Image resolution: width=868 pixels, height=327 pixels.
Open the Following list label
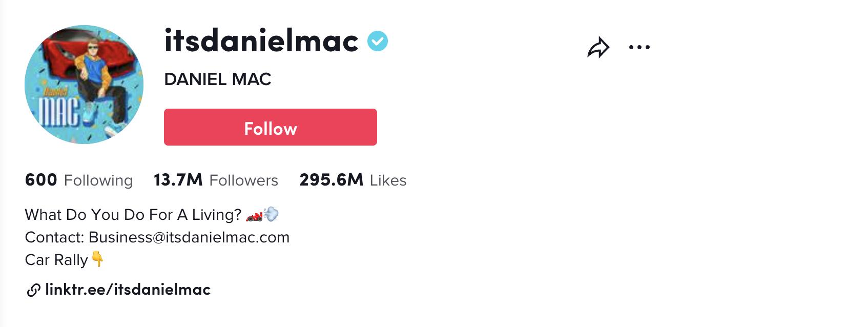point(98,180)
